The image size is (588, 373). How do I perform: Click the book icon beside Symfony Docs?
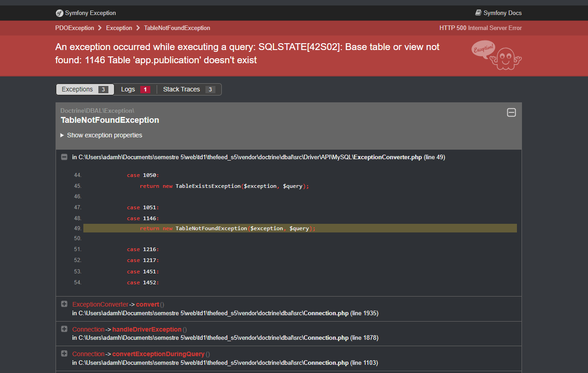click(477, 13)
